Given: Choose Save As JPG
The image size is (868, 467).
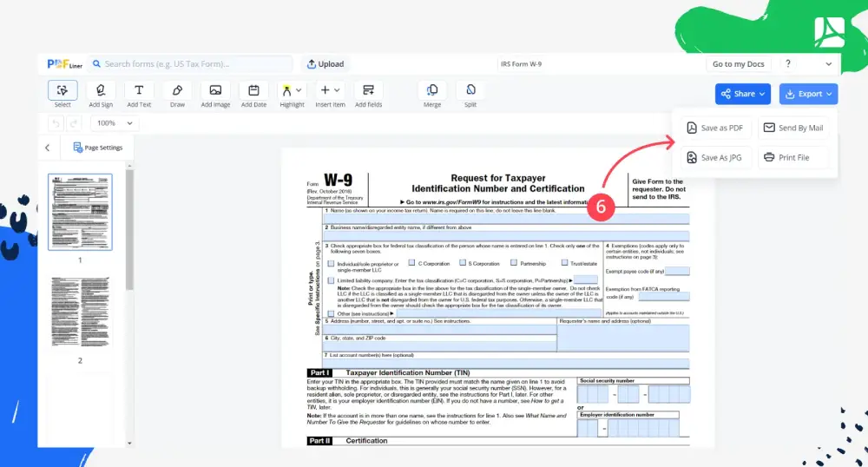Looking at the screenshot, I should click(x=714, y=158).
